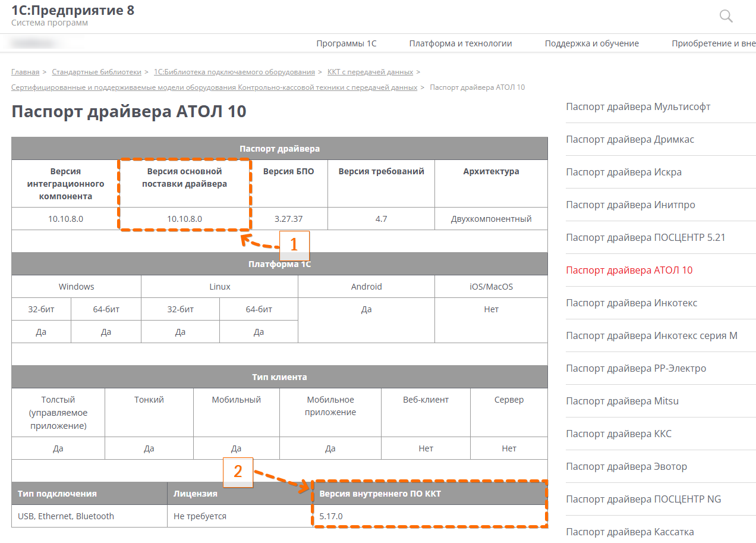Go to Паспорт драйвера Инитпро

(x=630, y=205)
